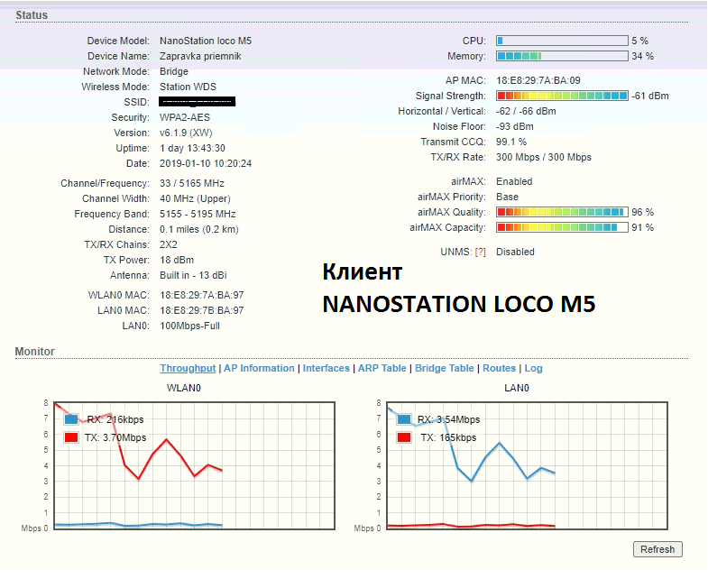The image size is (708, 588).
Task: Click the airMAX Capacity bar
Action: (562, 227)
